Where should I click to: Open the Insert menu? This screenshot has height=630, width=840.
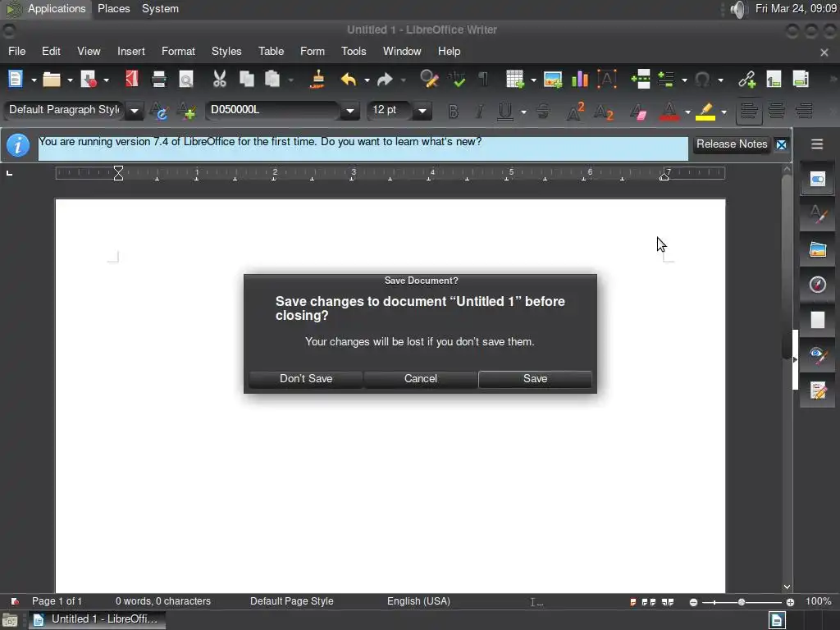pyautogui.click(x=130, y=52)
